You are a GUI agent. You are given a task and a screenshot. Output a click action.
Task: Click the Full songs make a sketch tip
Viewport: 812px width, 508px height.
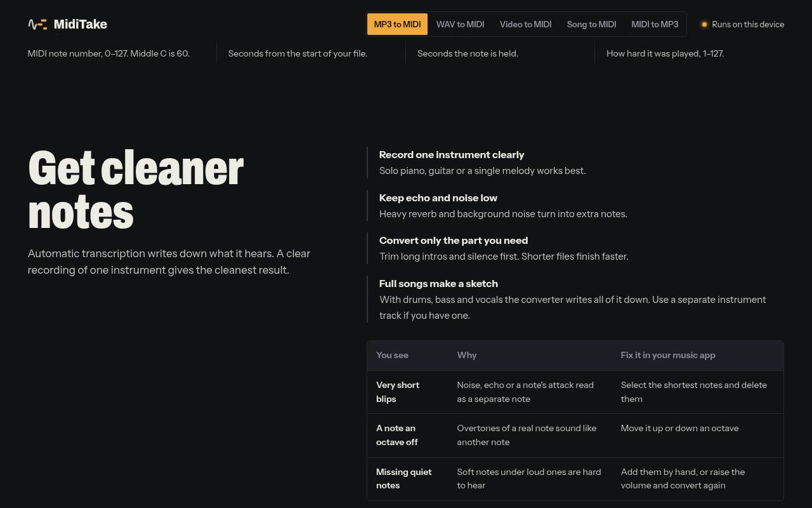tap(438, 284)
